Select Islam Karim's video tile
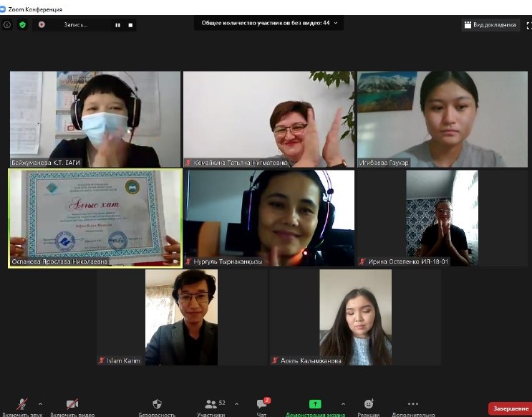The width and height of the screenshot is (532, 417). tap(181, 317)
